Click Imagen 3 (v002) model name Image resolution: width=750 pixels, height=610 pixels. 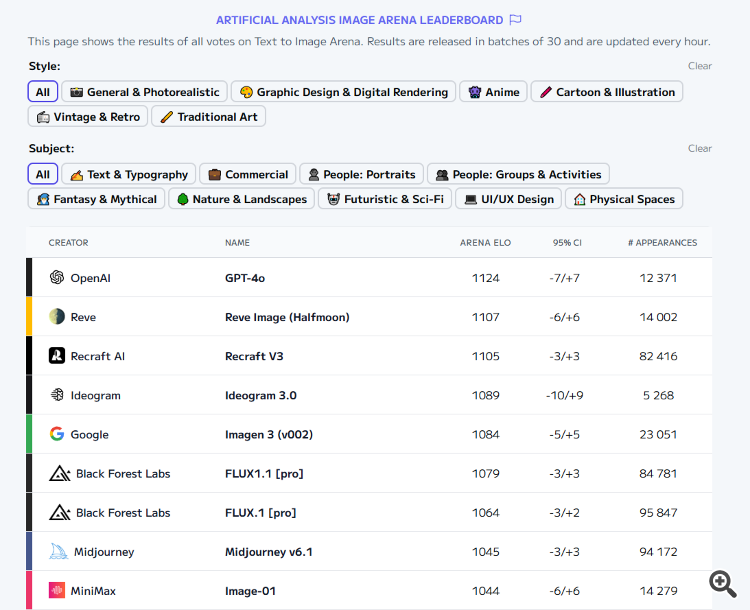point(269,434)
